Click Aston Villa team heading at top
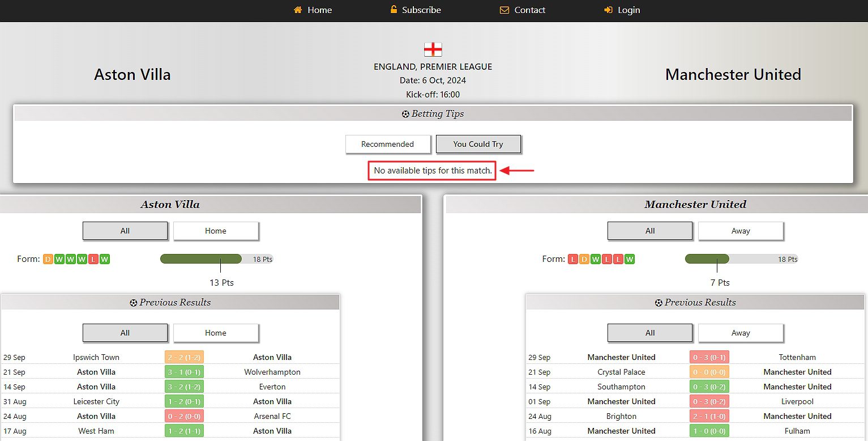 [132, 74]
